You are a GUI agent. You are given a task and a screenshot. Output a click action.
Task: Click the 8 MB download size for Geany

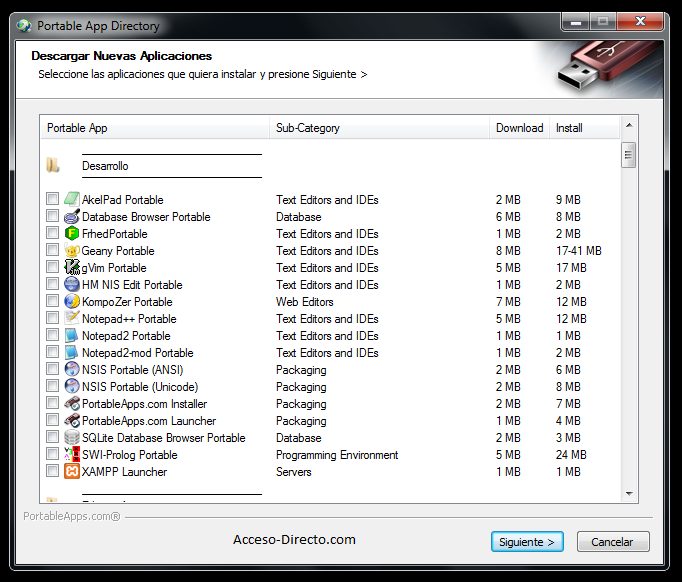[x=508, y=251]
